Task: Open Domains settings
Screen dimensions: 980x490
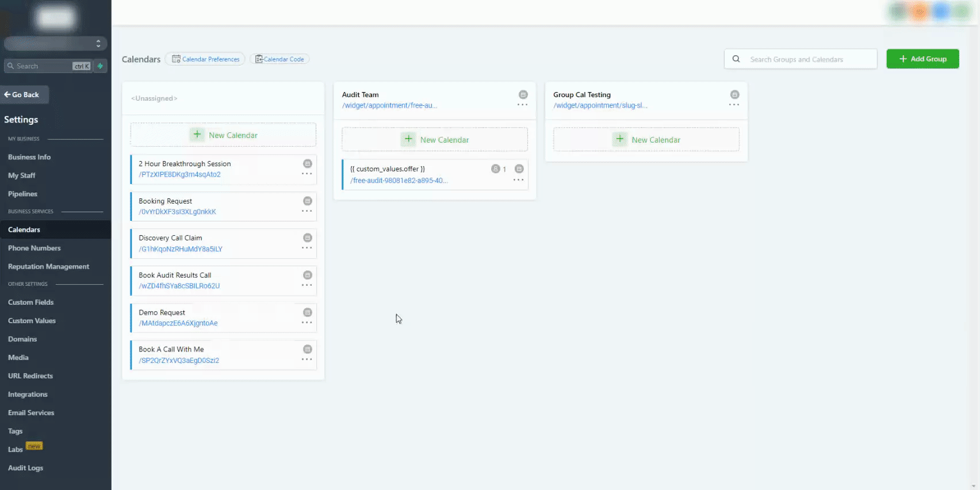Action: tap(22, 339)
